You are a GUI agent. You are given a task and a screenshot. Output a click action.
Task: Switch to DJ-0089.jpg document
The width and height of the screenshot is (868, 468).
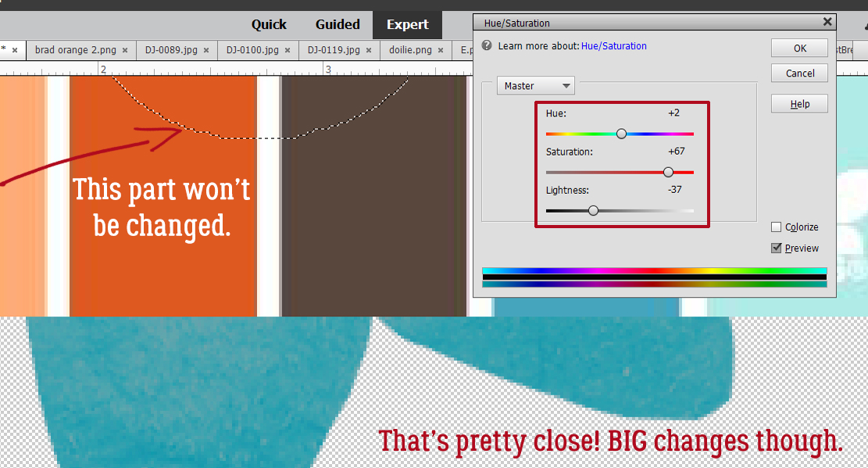coord(171,50)
